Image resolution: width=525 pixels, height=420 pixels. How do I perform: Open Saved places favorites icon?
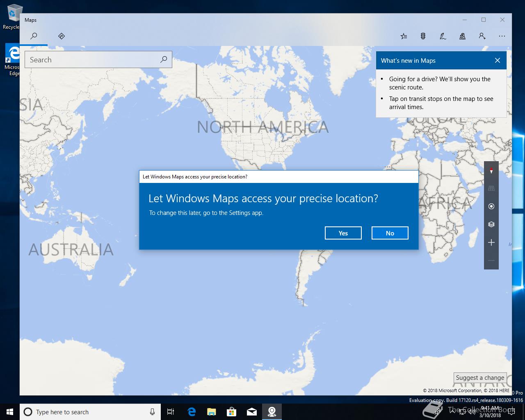(404, 36)
